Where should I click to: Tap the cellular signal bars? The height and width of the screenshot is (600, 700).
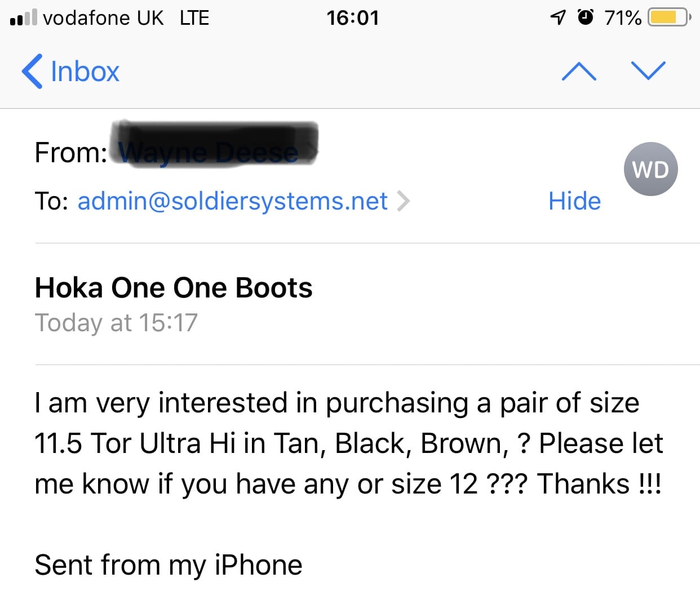pos(23,18)
